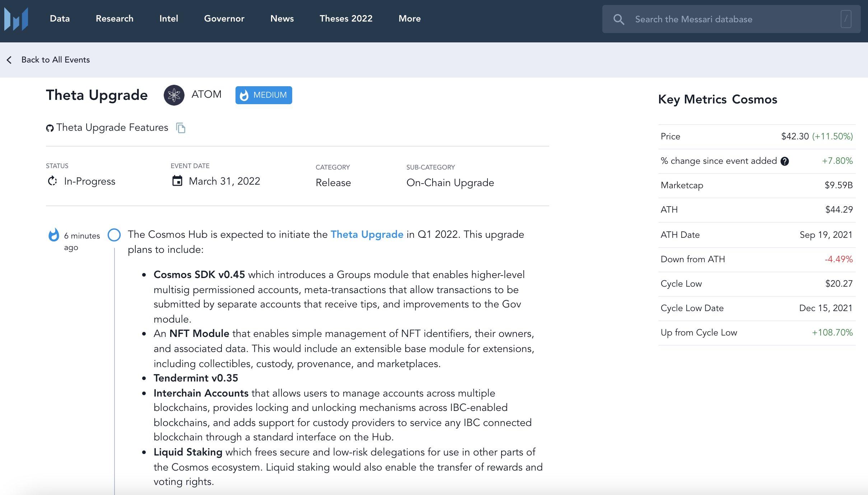This screenshot has height=495, width=868.
Task: Click the MEDIUM importance badge
Action: click(x=263, y=95)
